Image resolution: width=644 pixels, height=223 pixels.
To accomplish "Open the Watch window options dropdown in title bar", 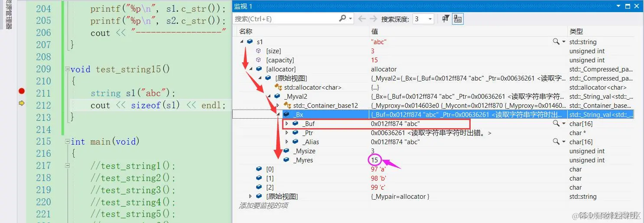I will coord(619,6).
